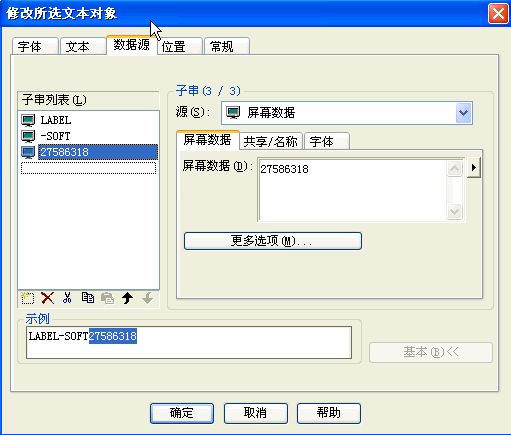Open the 位置 tab

(180, 46)
